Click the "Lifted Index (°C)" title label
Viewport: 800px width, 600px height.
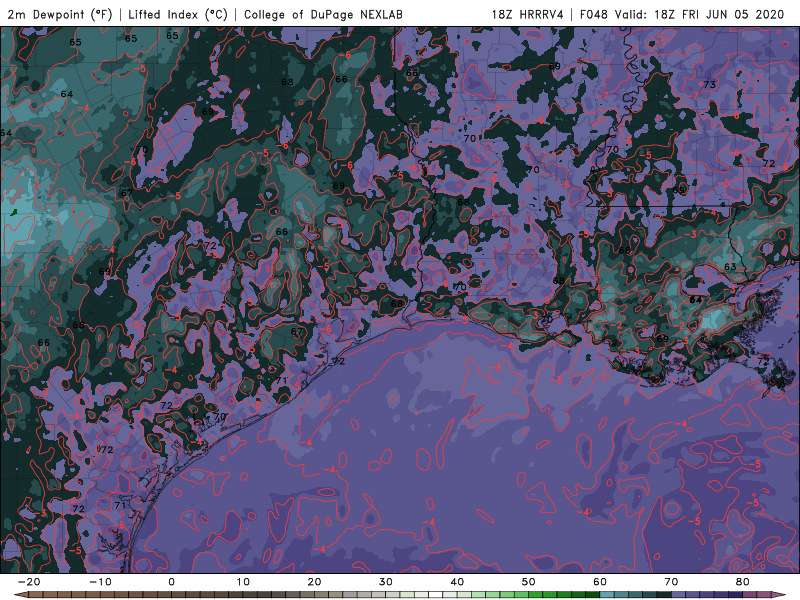(x=178, y=14)
